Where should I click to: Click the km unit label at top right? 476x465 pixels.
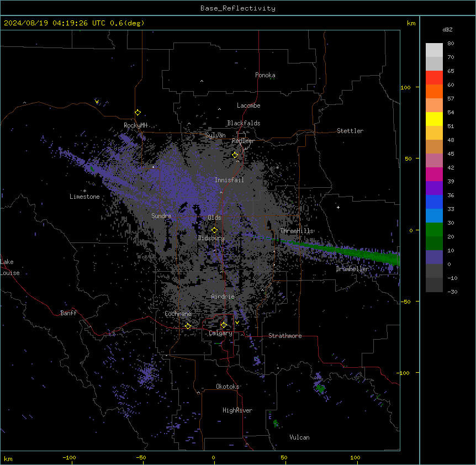[411, 23]
